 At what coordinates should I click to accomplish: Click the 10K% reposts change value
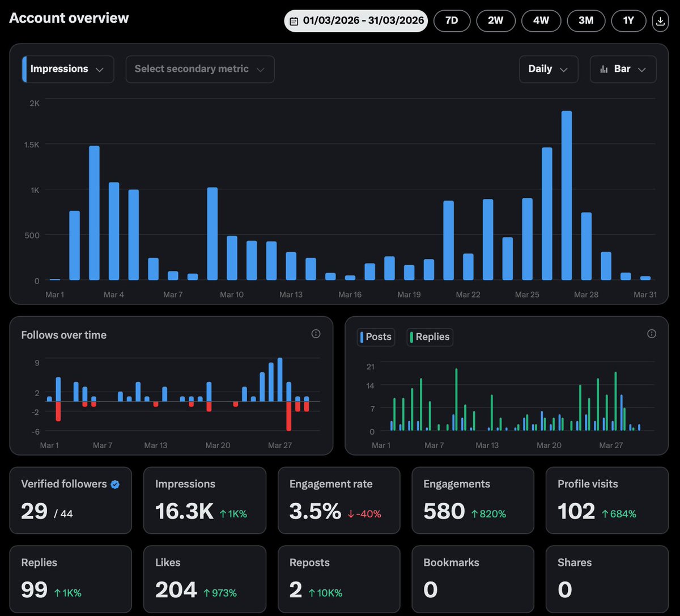[325, 593]
